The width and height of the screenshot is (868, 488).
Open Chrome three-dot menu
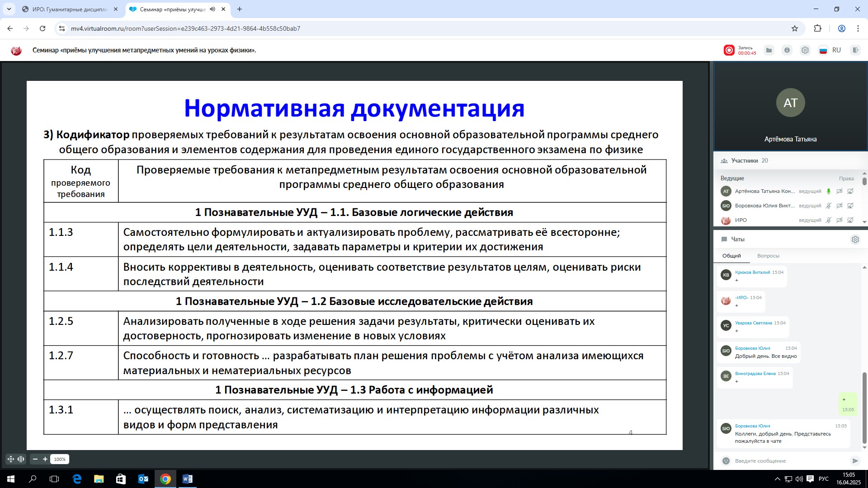click(x=858, y=28)
